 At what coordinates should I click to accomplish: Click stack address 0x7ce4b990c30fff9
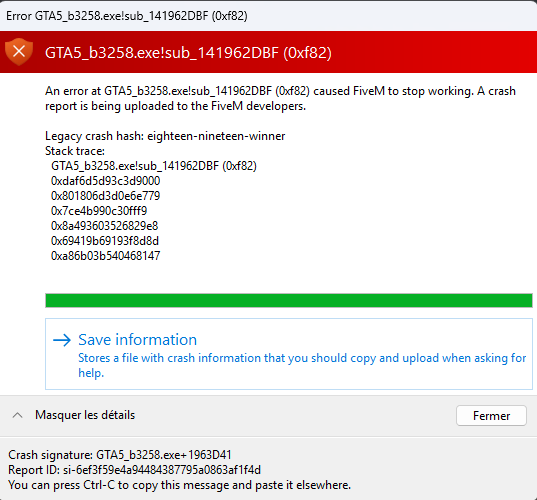(99, 211)
